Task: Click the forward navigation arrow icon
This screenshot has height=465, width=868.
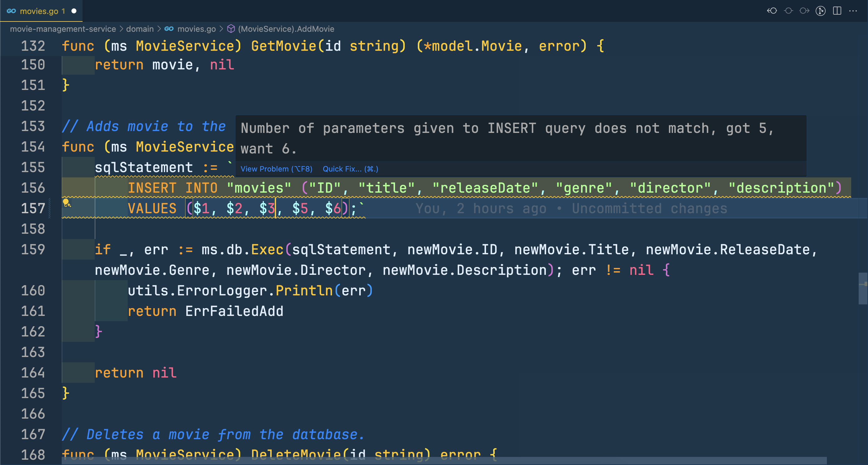Action: (804, 10)
